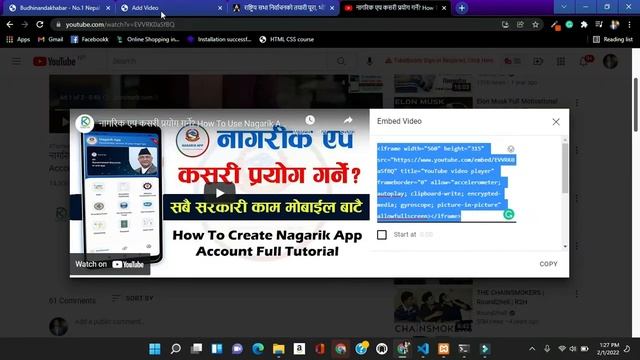Open Visual Studio Code from taskbar
640x360 pixels.
[x=423, y=349]
